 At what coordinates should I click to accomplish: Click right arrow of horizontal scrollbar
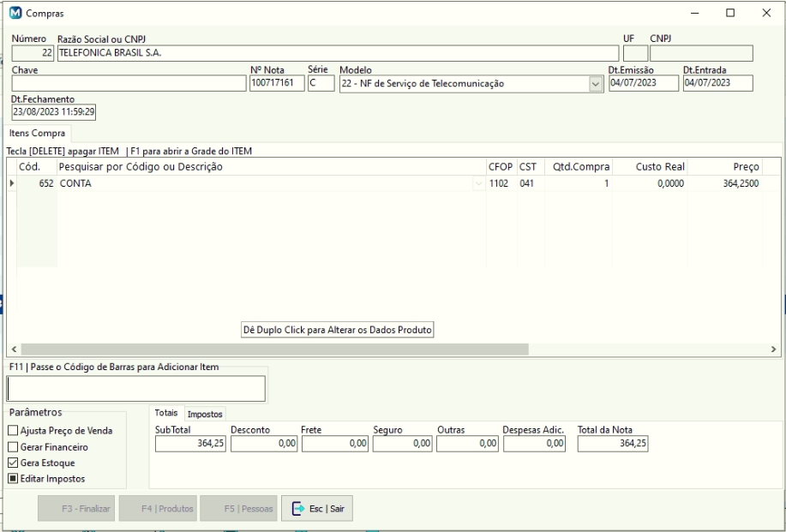(x=773, y=350)
